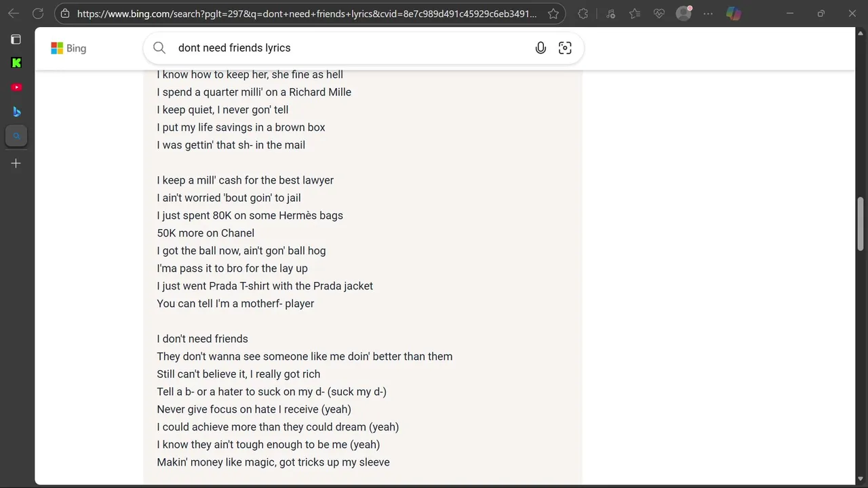
Task: Open Settings and more menu
Action: [x=708, y=14]
